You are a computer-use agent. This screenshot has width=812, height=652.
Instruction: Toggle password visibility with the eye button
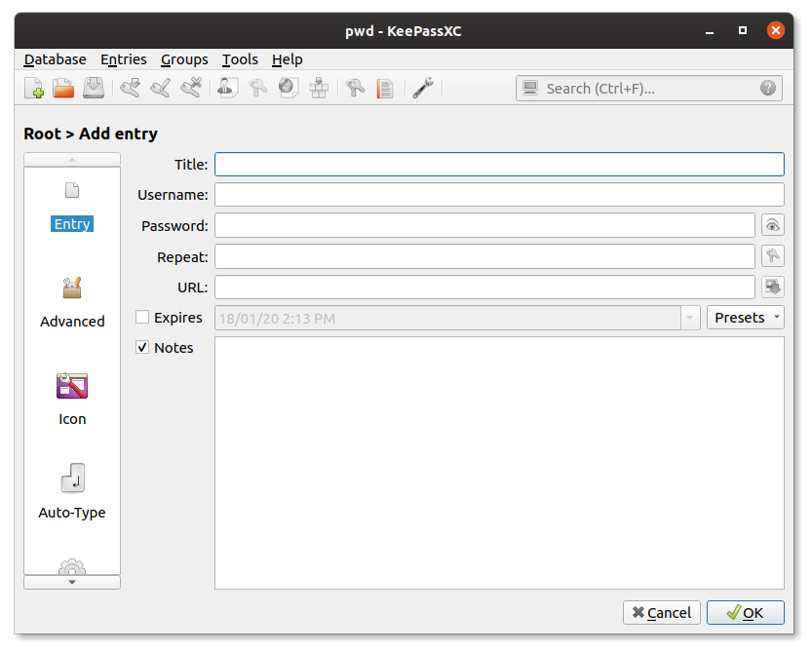[x=772, y=226]
